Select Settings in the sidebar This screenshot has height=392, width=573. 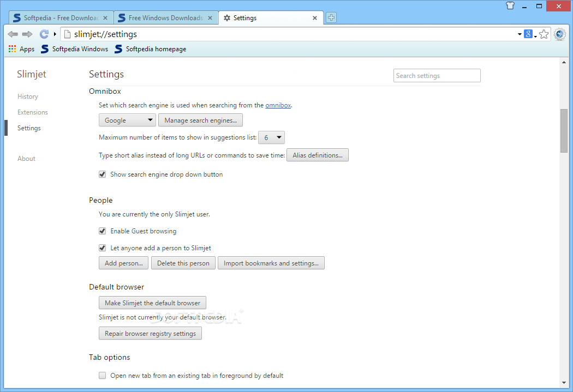point(29,128)
